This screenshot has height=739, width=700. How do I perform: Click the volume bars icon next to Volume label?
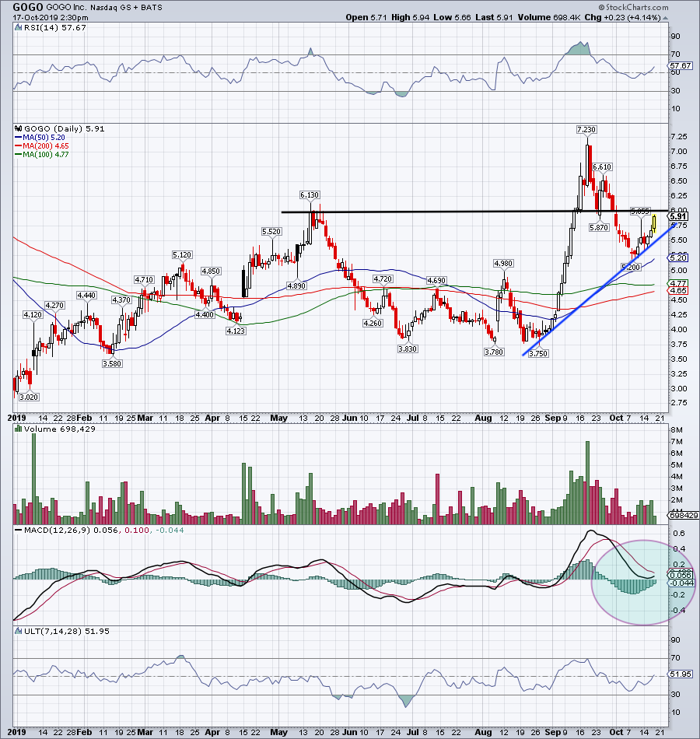(19, 429)
